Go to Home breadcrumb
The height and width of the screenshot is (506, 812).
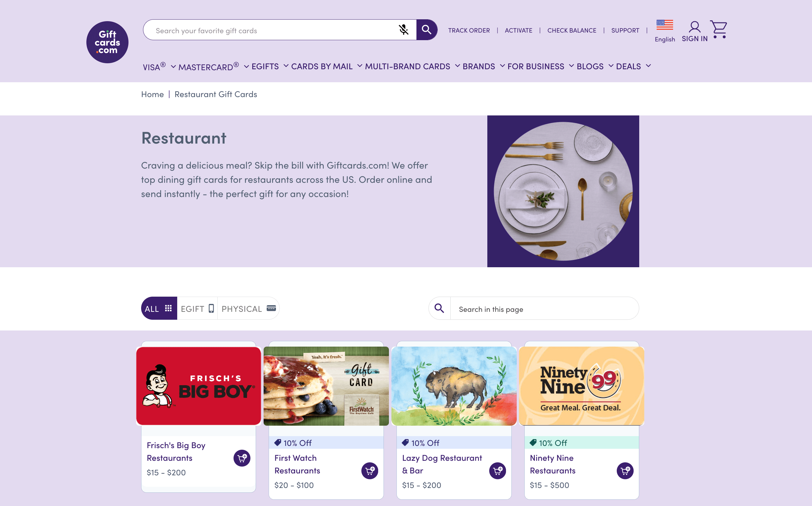click(x=152, y=94)
